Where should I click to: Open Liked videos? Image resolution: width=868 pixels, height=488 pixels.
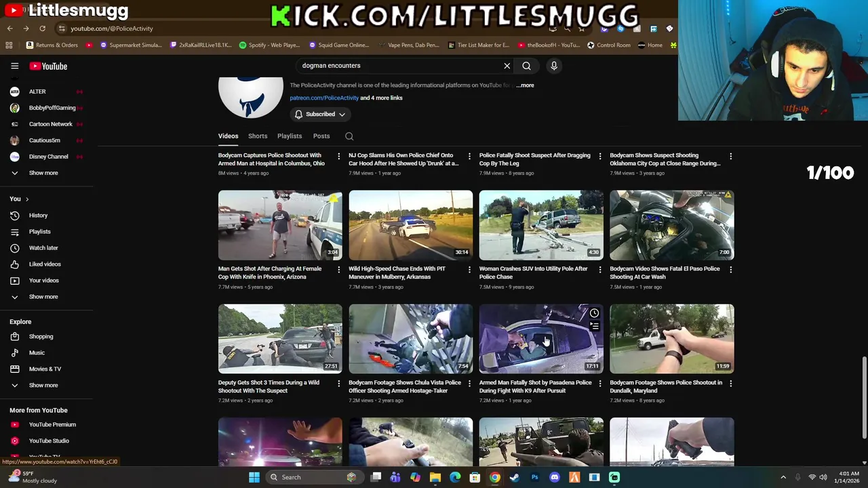pyautogui.click(x=45, y=264)
